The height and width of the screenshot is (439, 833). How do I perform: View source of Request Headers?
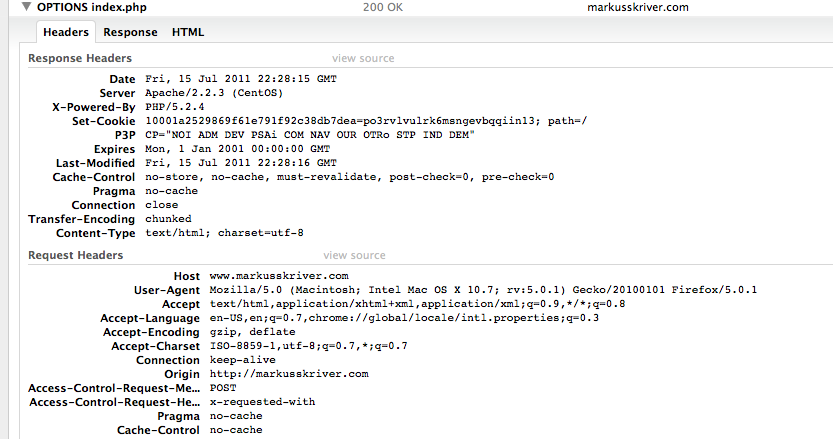click(x=354, y=256)
